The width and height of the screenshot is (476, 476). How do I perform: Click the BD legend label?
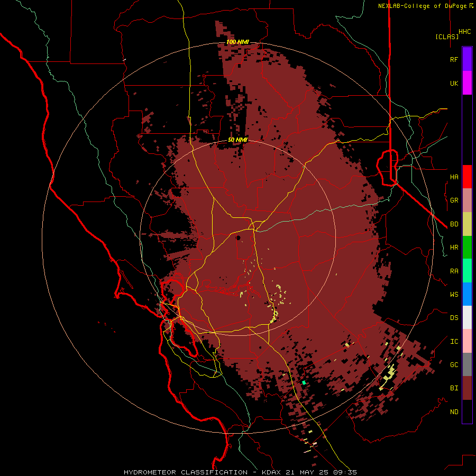tap(454, 224)
